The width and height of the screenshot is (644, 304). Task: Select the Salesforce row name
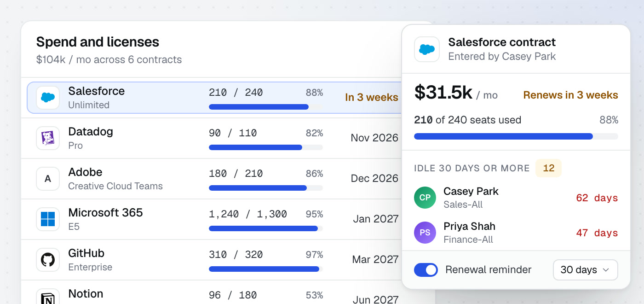coord(97,91)
